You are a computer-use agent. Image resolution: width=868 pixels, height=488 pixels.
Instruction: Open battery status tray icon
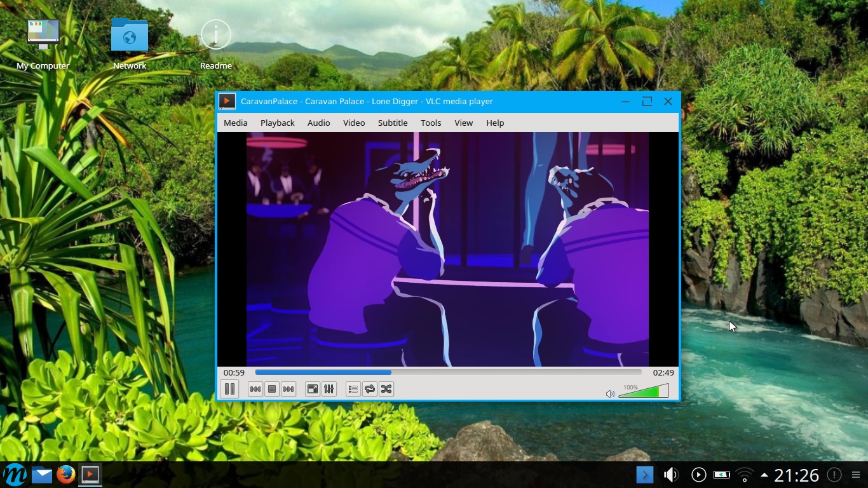721,475
